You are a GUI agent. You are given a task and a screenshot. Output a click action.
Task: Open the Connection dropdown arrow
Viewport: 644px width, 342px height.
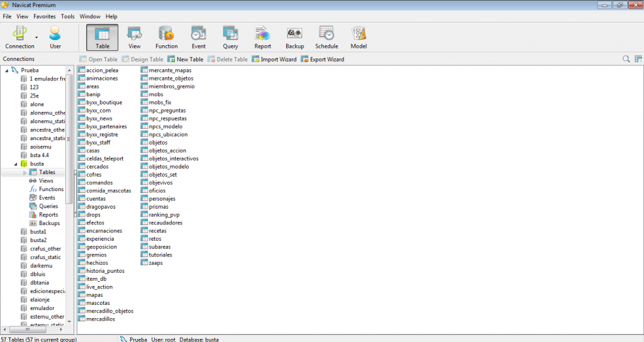36,37
